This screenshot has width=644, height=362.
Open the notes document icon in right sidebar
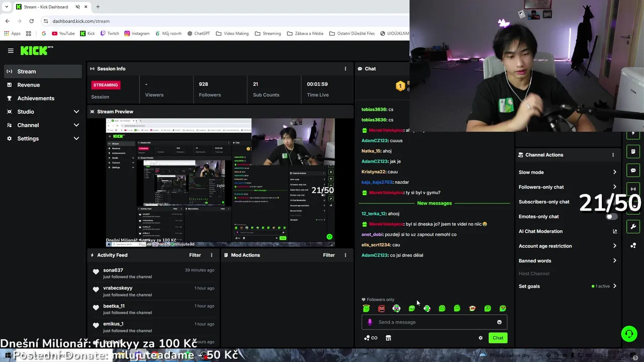point(633,151)
